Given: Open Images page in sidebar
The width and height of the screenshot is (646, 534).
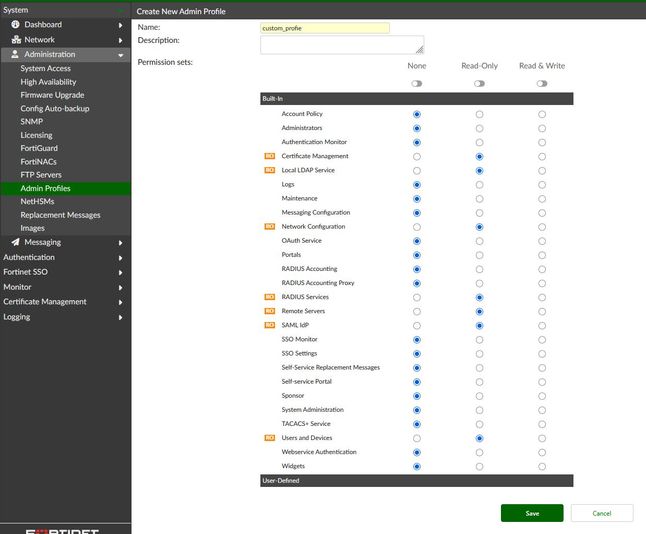Looking at the screenshot, I should coord(33,228).
